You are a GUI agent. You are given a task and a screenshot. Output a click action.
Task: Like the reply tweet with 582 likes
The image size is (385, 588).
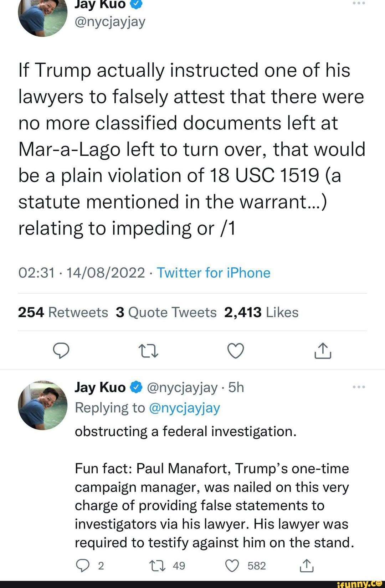(232, 566)
